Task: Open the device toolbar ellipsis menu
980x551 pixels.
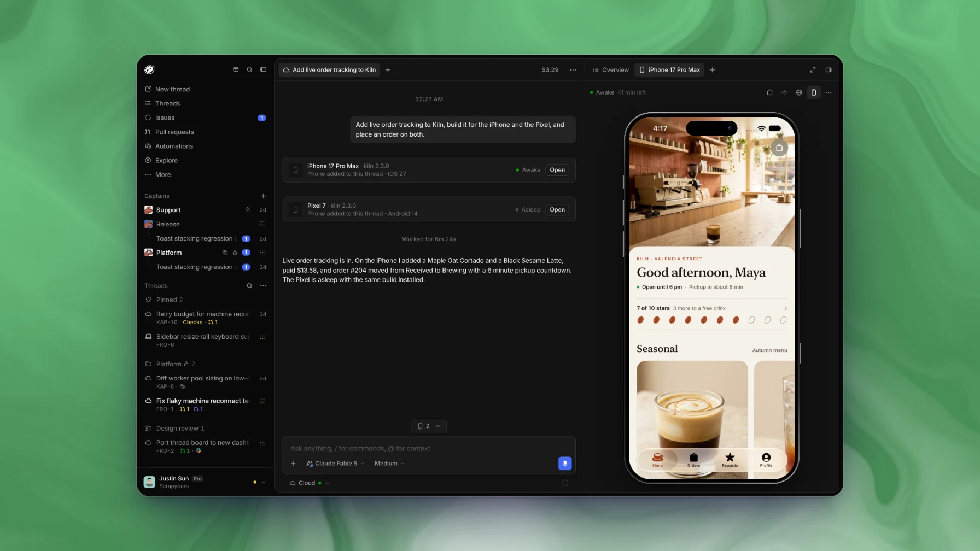Action: click(829, 92)
